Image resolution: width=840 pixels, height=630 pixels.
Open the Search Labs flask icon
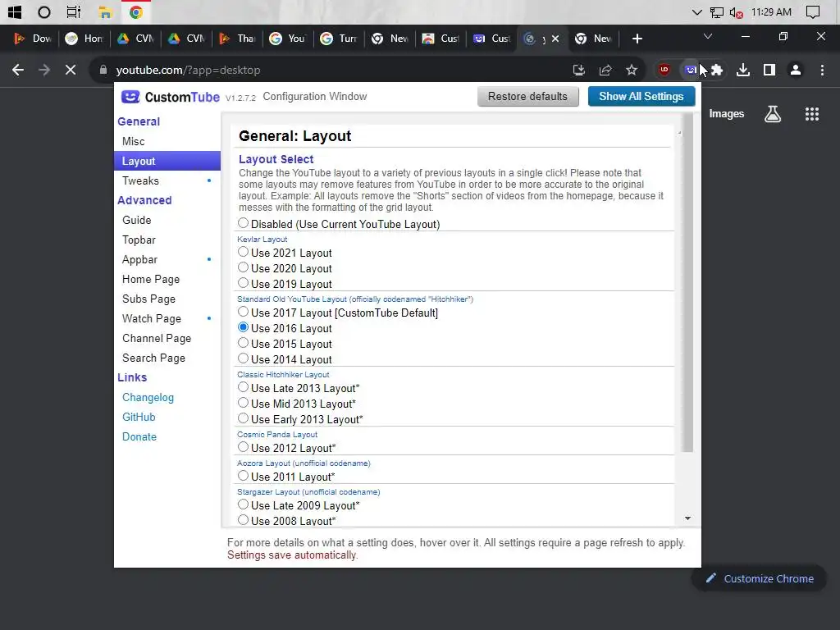[x=773, y=113]
